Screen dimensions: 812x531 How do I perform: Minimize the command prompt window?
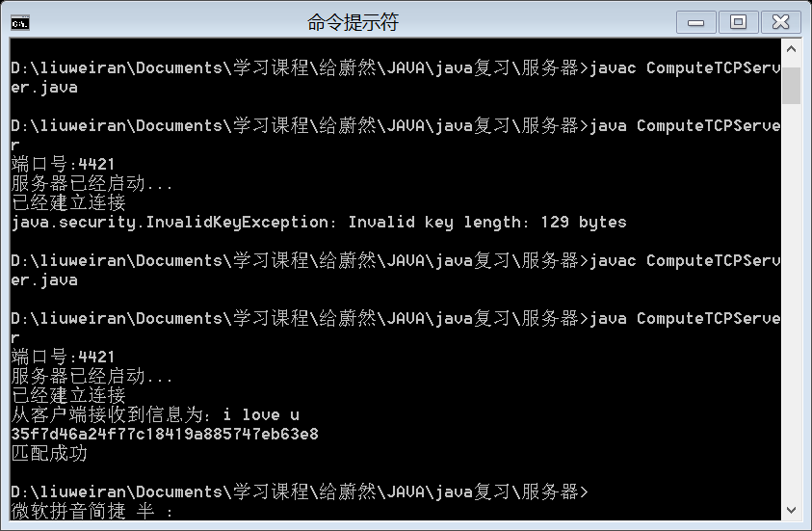[x=696, y=22]
